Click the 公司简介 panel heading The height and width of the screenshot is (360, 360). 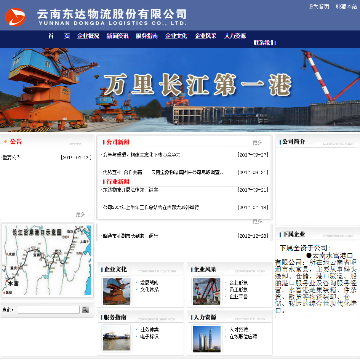pyautogui.click(x=293, y=142)
